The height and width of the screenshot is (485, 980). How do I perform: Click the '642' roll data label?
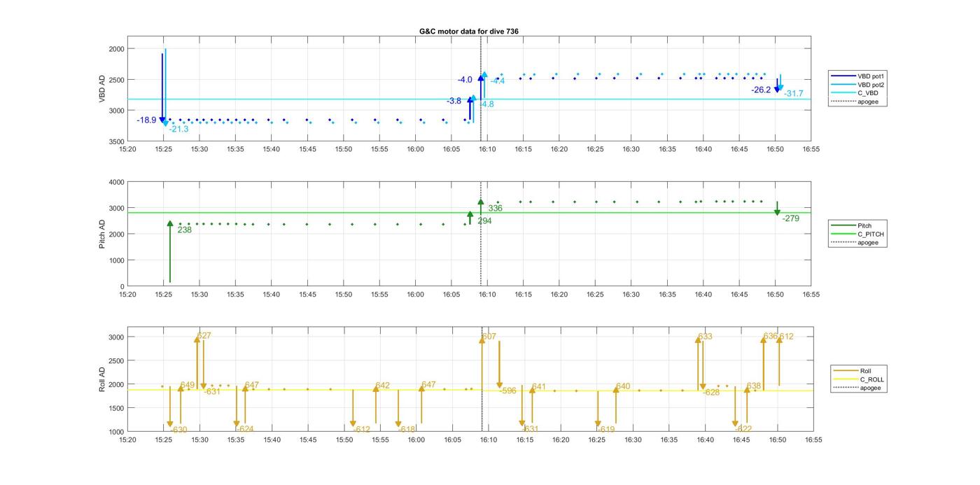[x=382, y=386]
